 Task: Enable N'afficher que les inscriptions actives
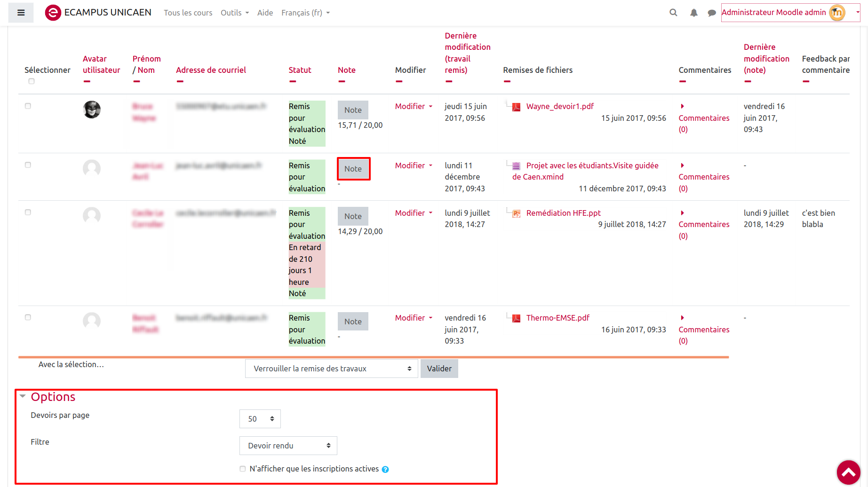click(x=243, y=469)
